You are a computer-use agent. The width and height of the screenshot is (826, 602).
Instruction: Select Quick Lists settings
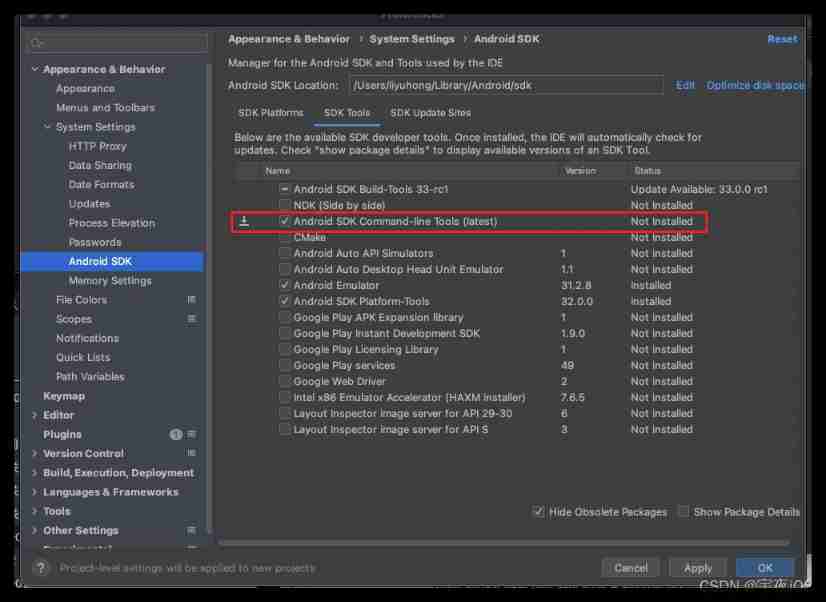[x=83, y=357]
